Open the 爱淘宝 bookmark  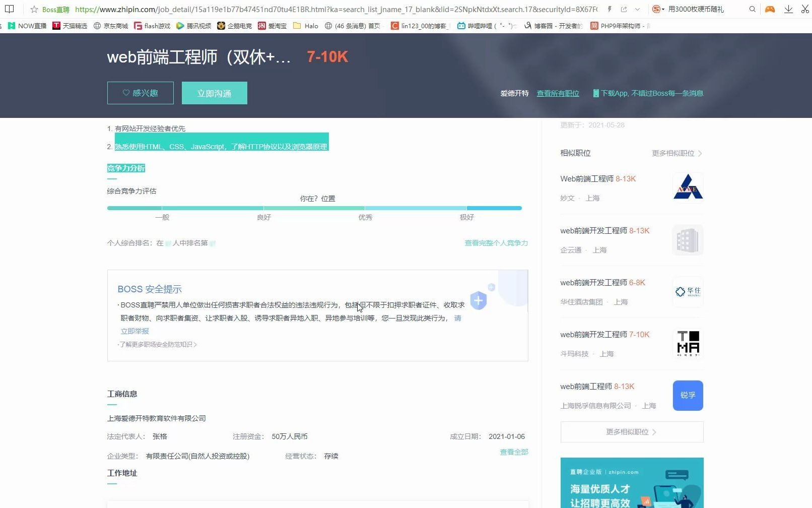[x=272, y=26]
